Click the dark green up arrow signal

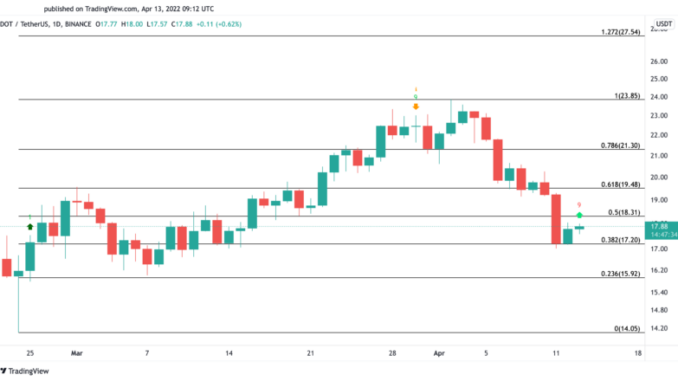tap(30, 227)
